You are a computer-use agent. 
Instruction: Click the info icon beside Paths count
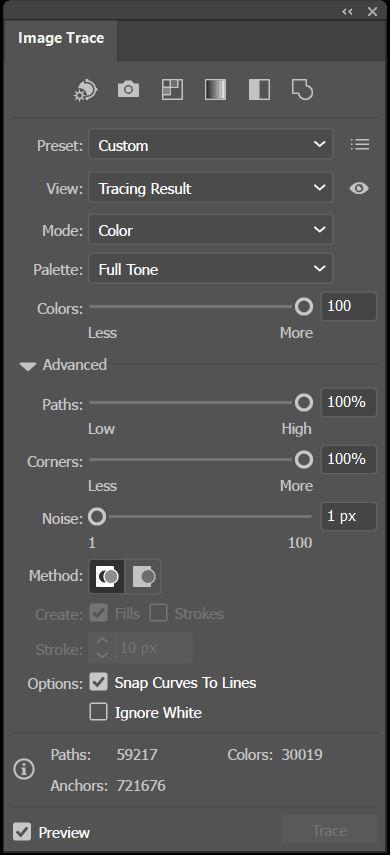24,770
